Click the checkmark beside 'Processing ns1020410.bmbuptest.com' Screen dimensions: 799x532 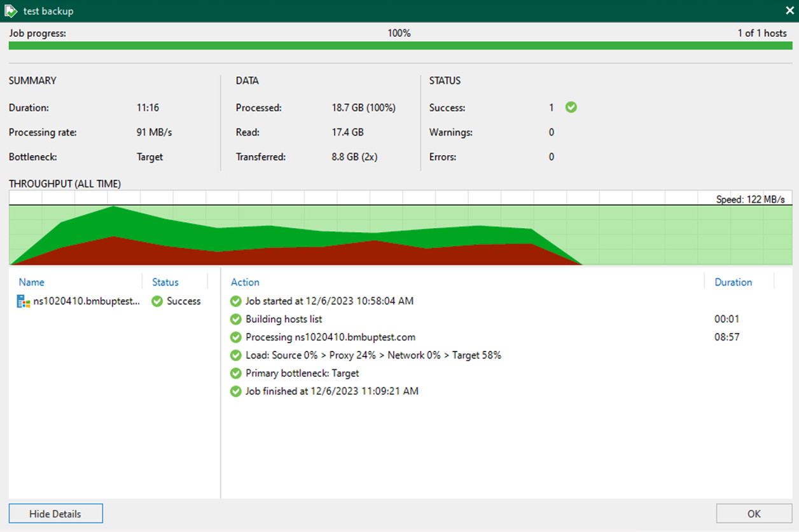point(236,337)
